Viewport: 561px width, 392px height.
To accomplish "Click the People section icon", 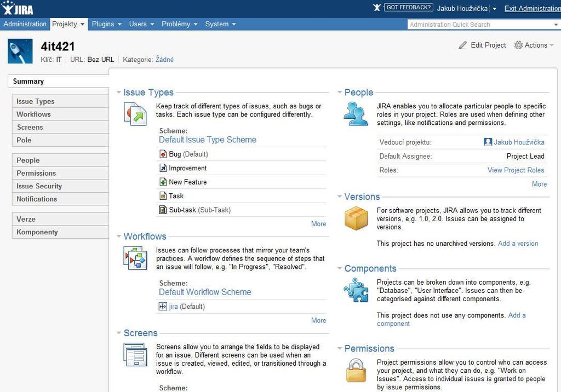I will (356, 114).
